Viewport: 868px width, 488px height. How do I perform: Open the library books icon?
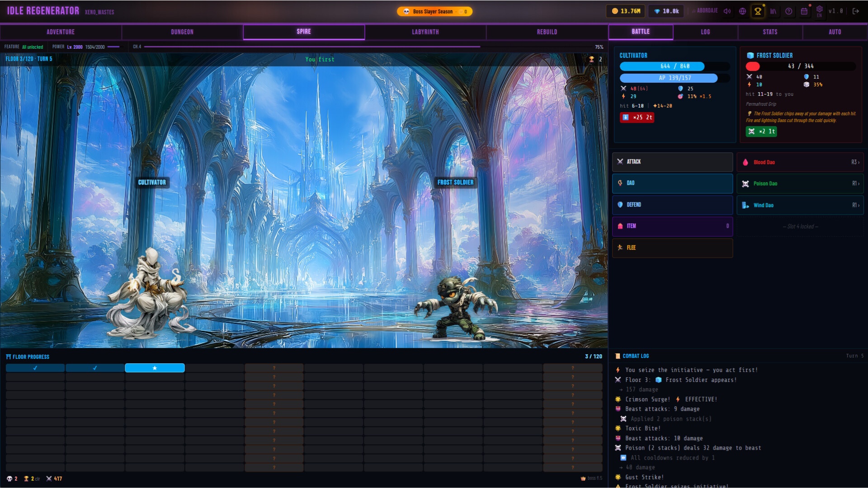tap(774, 11)
